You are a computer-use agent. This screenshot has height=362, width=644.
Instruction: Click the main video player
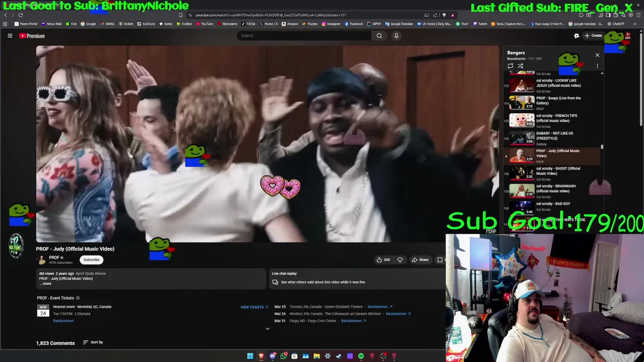pos(267,144)
